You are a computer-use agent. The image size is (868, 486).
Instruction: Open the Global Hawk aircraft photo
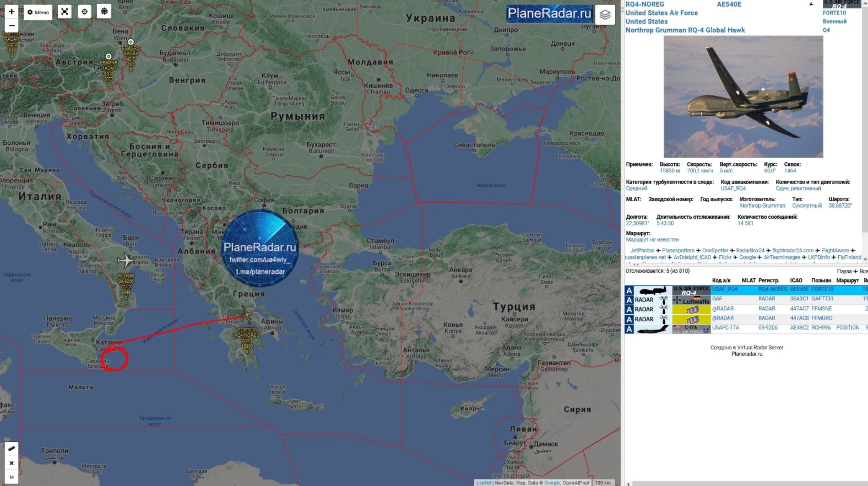click(743, 97)
